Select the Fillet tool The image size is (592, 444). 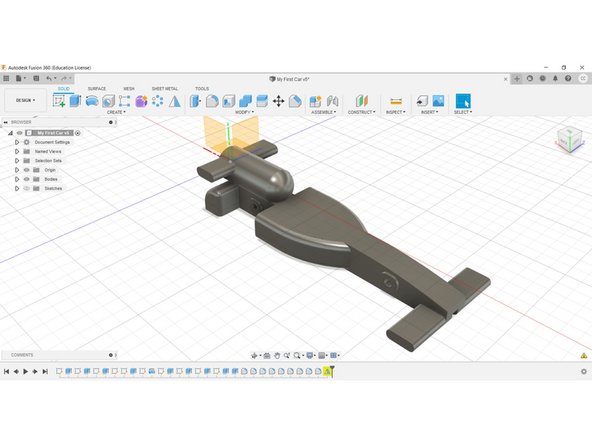point(212,101)
